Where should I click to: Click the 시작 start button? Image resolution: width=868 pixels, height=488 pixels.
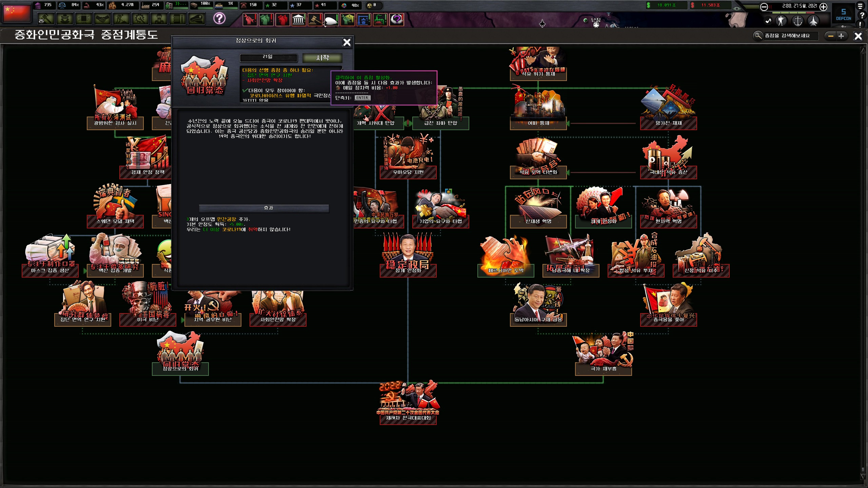tap(322, 58)
